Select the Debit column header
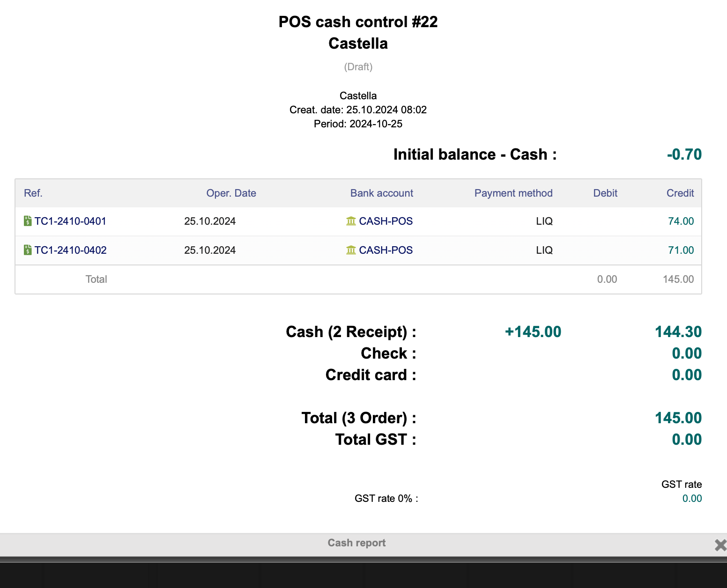727x588 pixels. pos(605,193)
